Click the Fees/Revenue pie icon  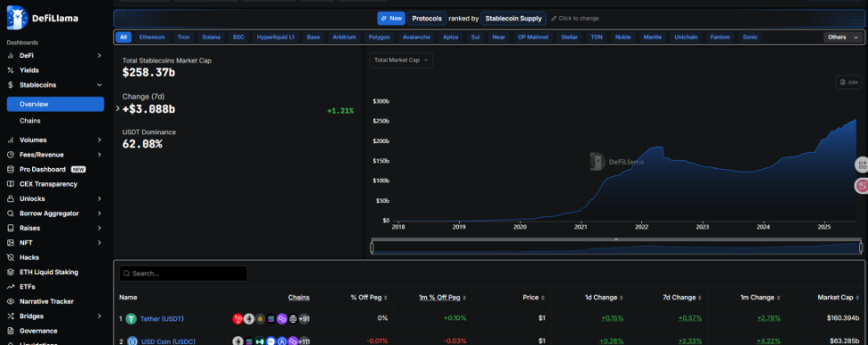point(10,155)
